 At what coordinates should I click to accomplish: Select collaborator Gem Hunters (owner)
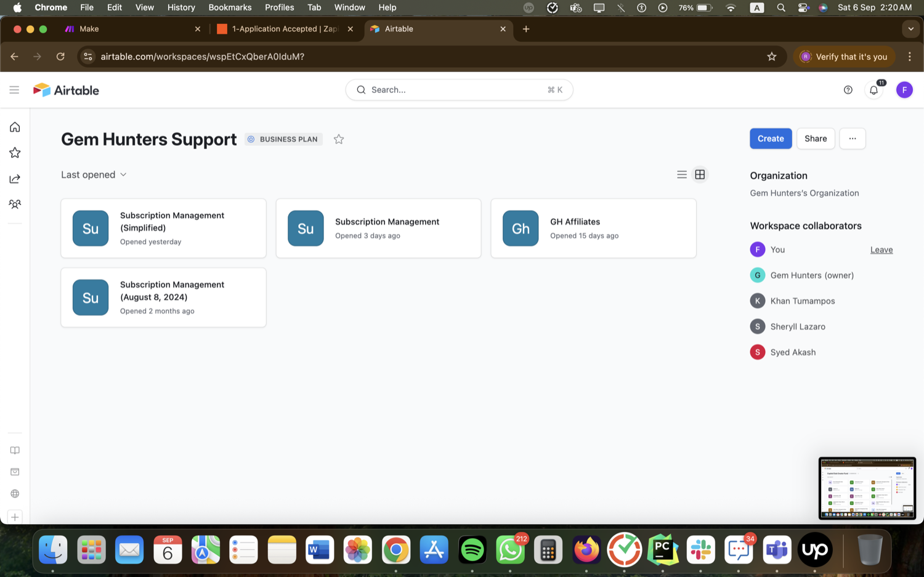pos(802,275)
